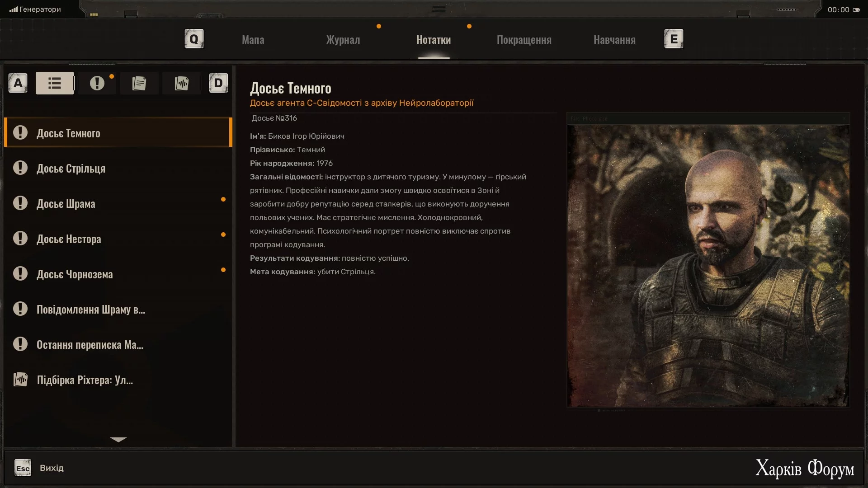
Task: Switch to the Журнал tab
Action: click(x=343, y=40)
